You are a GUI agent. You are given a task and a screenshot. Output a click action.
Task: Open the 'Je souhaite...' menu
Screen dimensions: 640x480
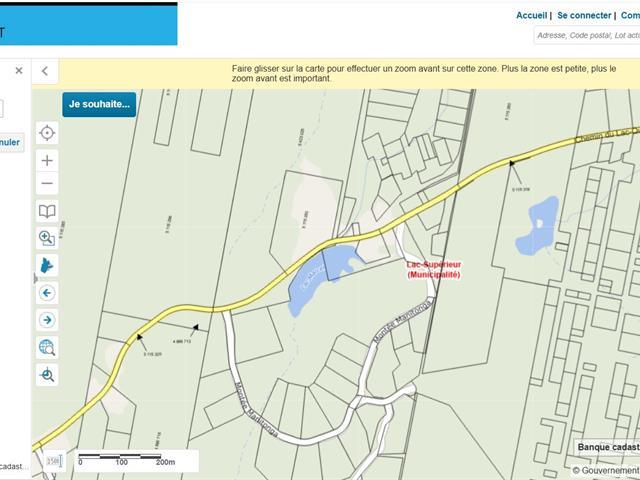pos(99,104)
